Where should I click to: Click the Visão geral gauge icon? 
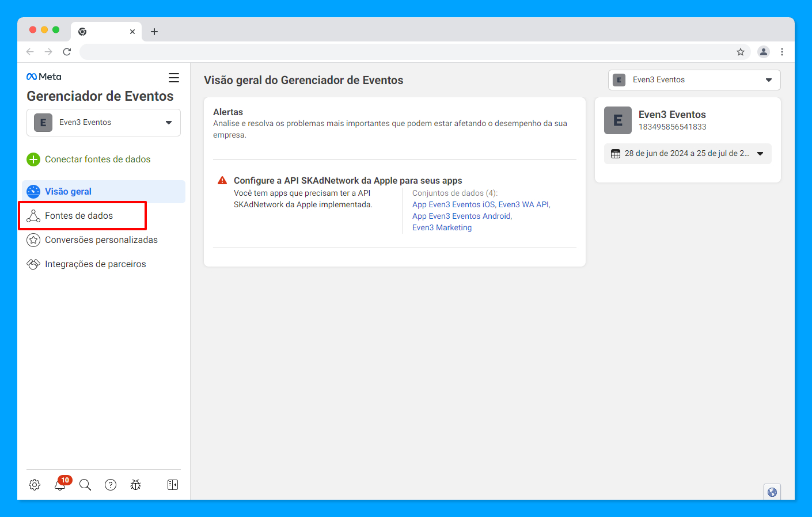click(x=33, y=192)
